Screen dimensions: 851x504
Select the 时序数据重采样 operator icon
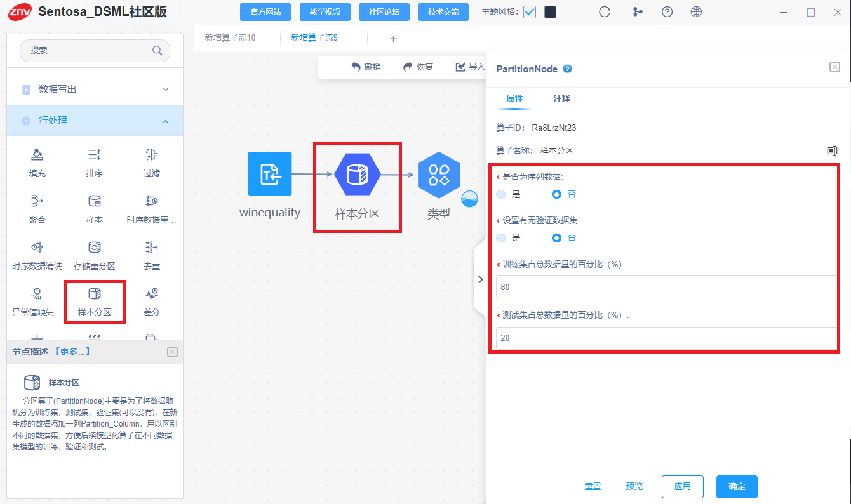tap(151, 201)
